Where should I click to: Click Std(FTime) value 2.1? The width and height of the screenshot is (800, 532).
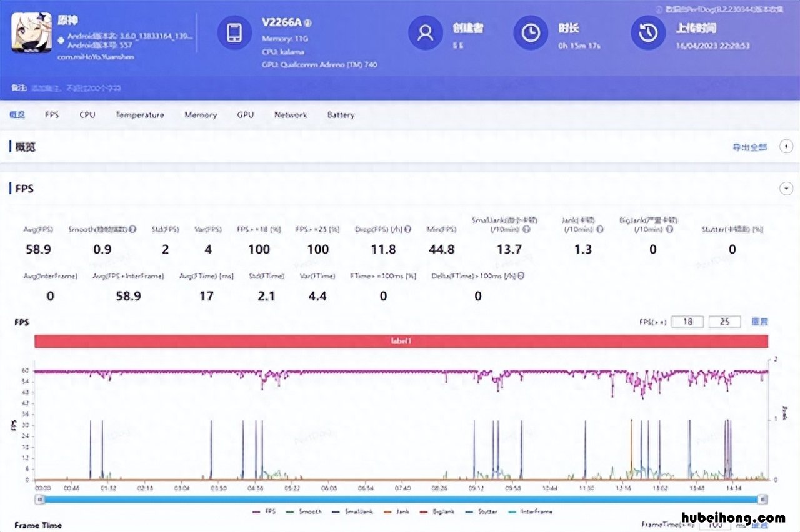pyautogui.click(x=266, y=295)
